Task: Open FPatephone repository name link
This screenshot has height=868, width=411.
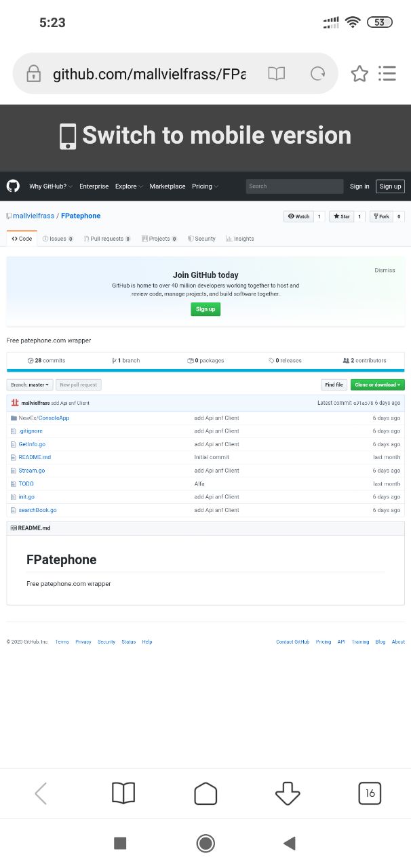Action: click(81, 216)
